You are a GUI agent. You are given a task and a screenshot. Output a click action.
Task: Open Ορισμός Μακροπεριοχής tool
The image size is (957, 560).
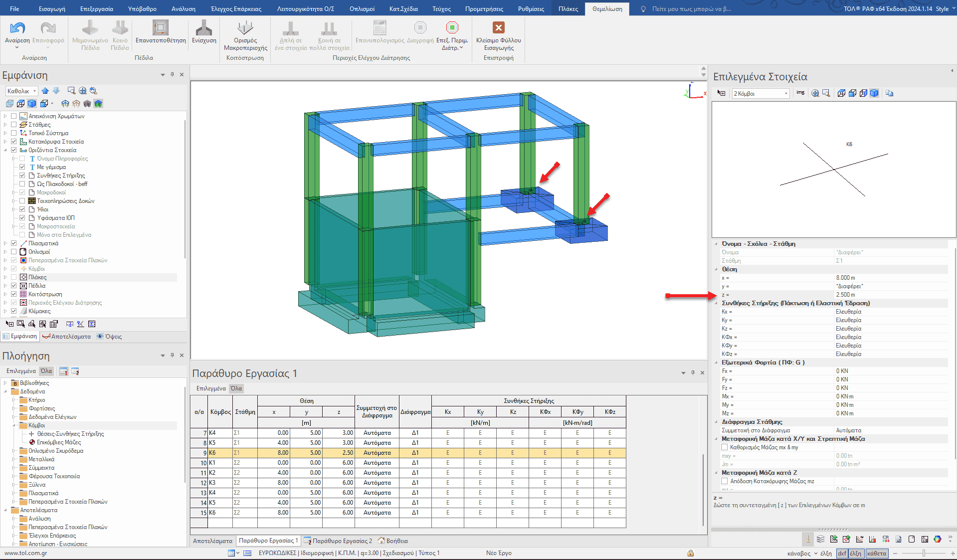[x=245, y=28]
